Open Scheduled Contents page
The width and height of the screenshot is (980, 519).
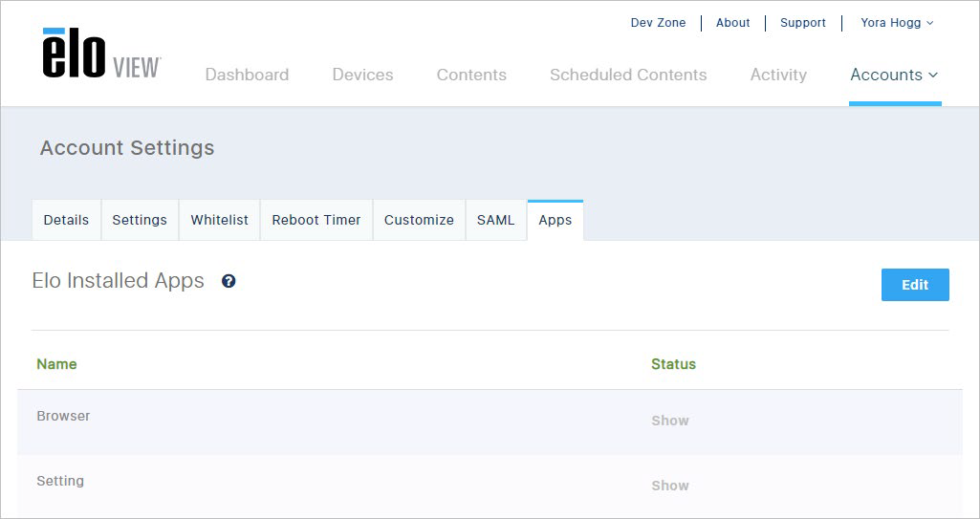tap(628, 75)
